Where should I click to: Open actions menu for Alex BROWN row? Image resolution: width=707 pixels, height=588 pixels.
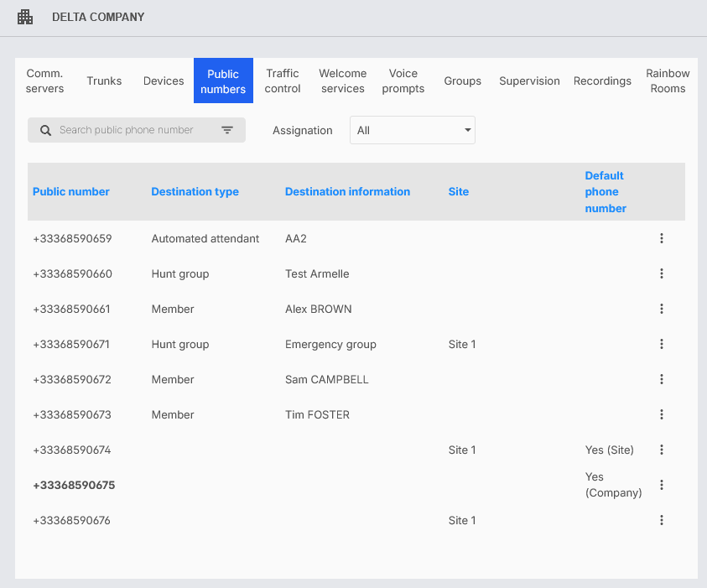pos(662,310)
